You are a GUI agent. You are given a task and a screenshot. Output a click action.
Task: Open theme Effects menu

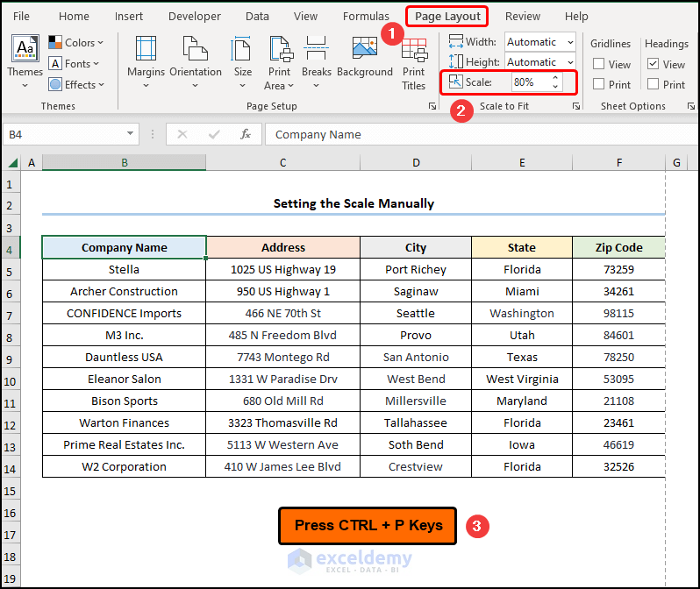(76, 85)
